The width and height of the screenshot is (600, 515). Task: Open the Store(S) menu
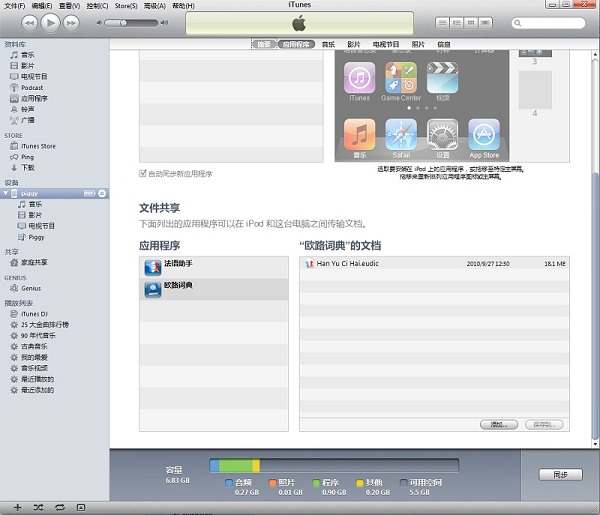126,6
